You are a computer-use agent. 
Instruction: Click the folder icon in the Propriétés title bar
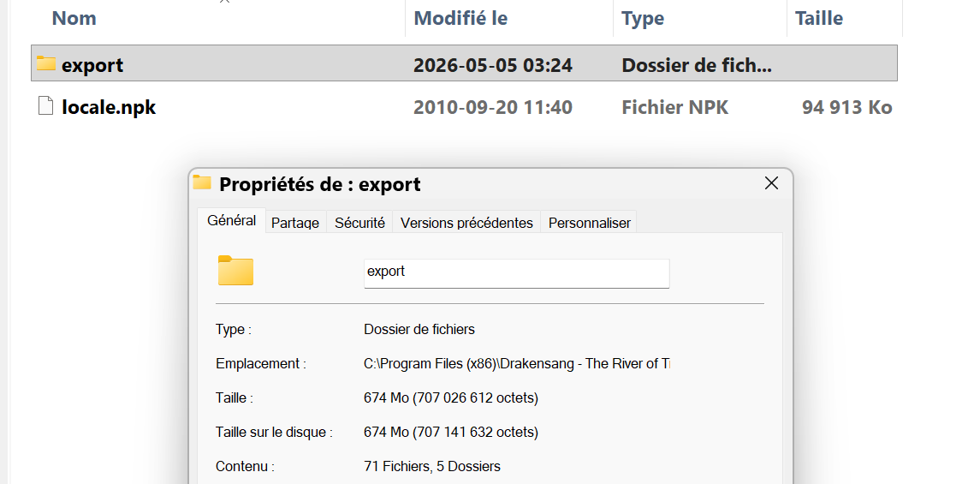(x=202, y=182)
